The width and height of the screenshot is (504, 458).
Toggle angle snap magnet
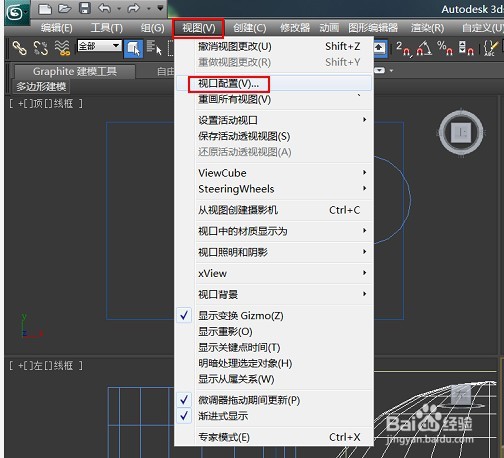[x=424, y=48]
